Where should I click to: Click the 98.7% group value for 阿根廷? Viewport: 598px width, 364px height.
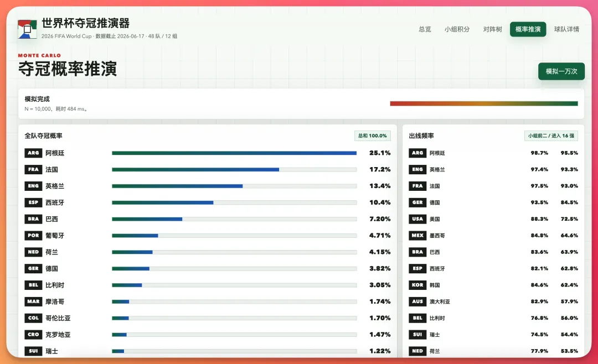point(539,153)
